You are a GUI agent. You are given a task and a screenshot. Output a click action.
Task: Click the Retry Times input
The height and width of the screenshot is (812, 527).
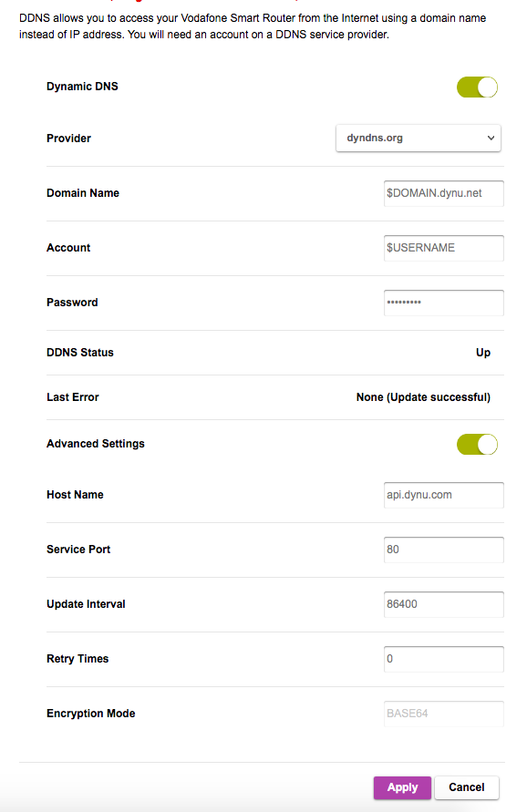tap(444, 658)
